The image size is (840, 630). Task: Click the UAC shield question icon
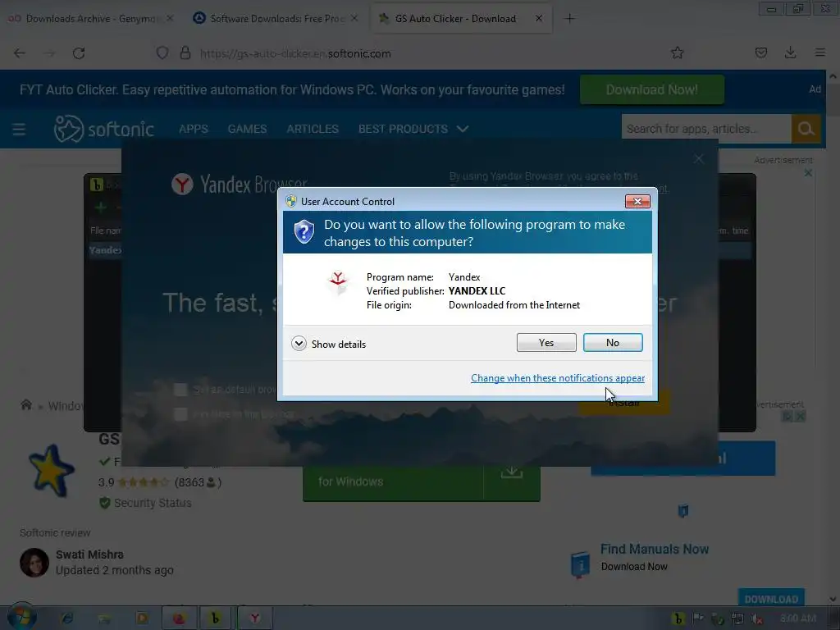(x=304, y=232)
